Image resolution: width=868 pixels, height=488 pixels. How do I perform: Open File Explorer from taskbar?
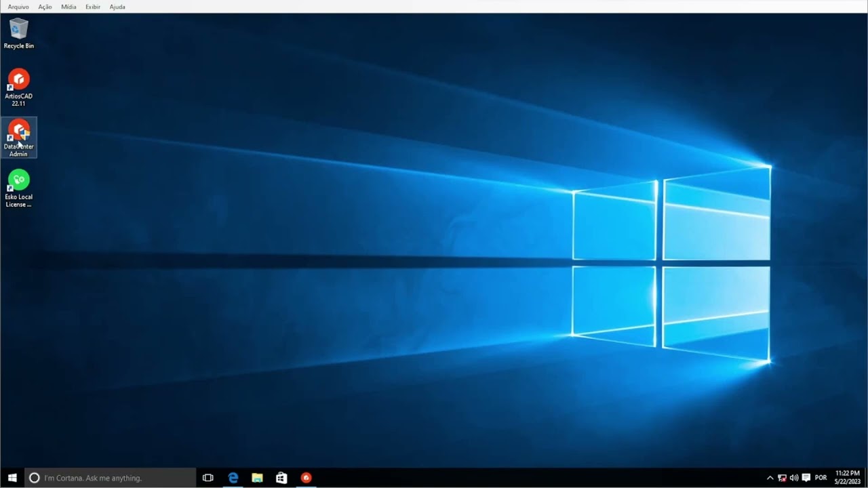257,478
